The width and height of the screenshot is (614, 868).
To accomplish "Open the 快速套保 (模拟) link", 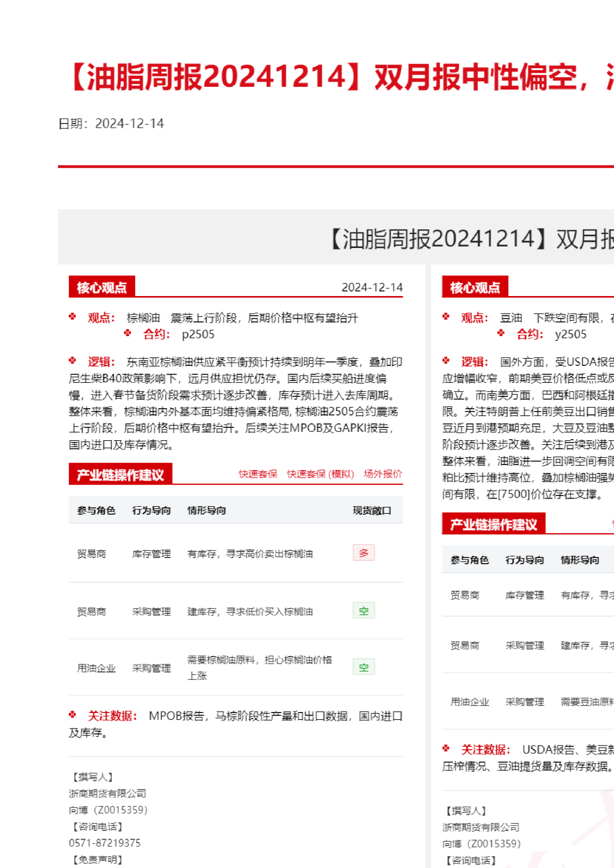I will (320, 474).
